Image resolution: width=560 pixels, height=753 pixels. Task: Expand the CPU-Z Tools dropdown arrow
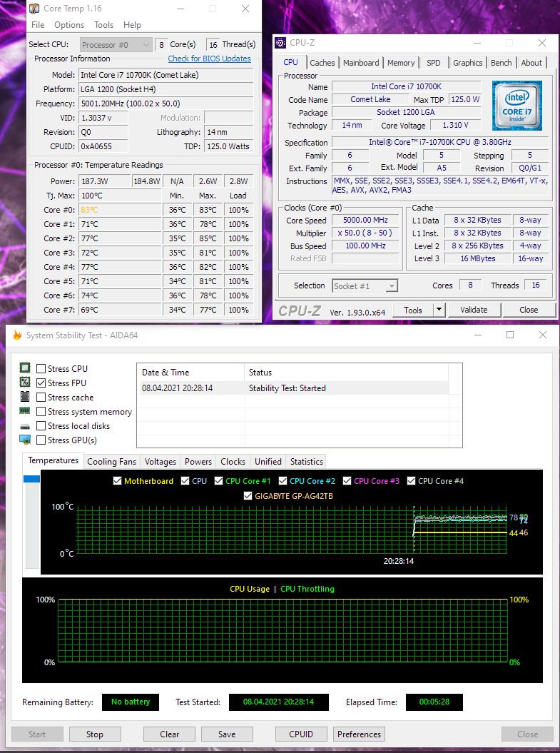pos(439,310)
